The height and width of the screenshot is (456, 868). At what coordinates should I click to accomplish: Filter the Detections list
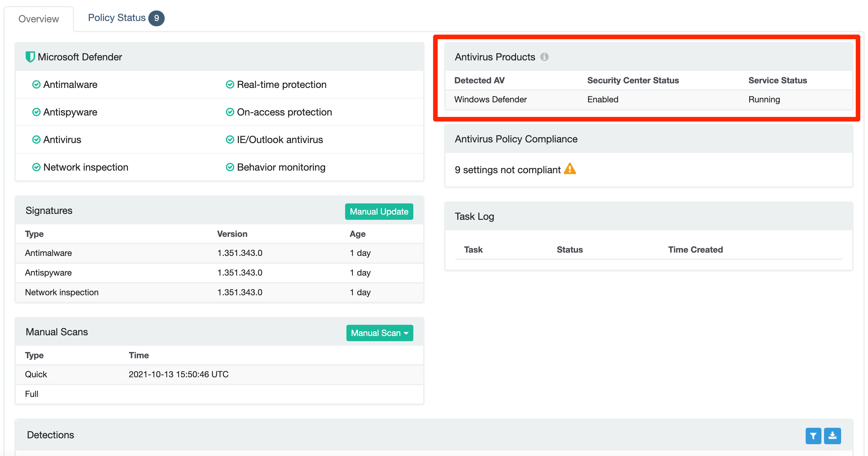tap(813, 436)
